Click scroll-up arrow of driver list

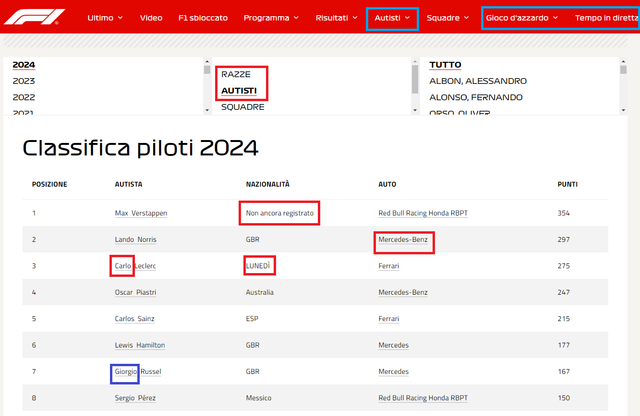[623, 61]
